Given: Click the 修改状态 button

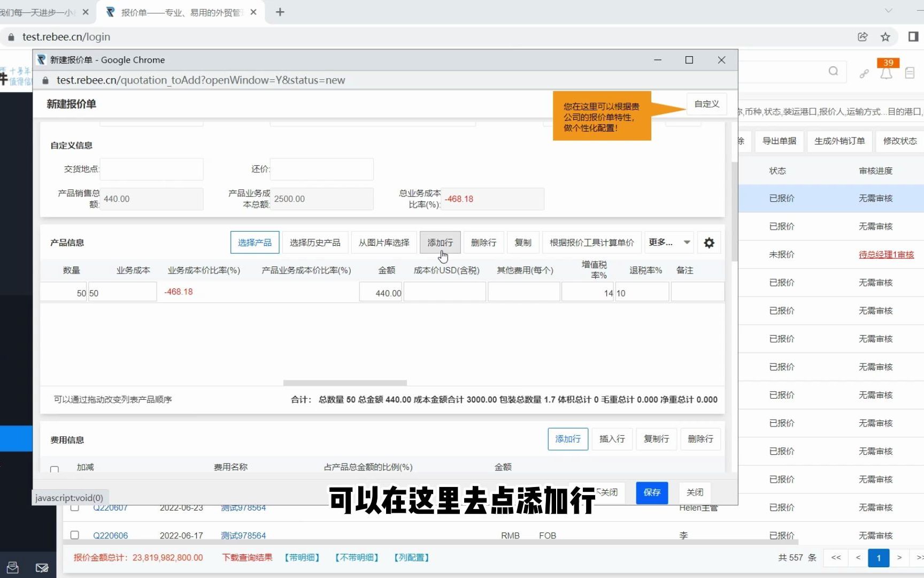Looking at the screenshot, I should point(900,141).
